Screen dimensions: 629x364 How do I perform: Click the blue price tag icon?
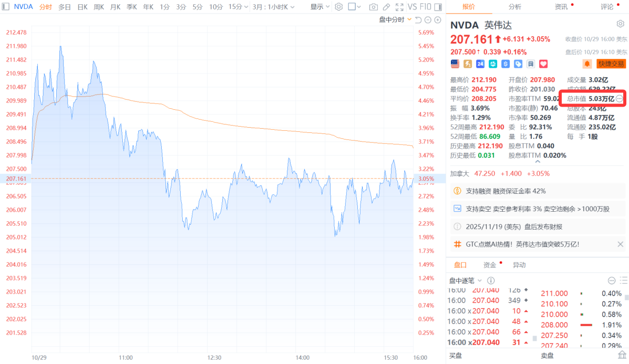coord(518,64)
